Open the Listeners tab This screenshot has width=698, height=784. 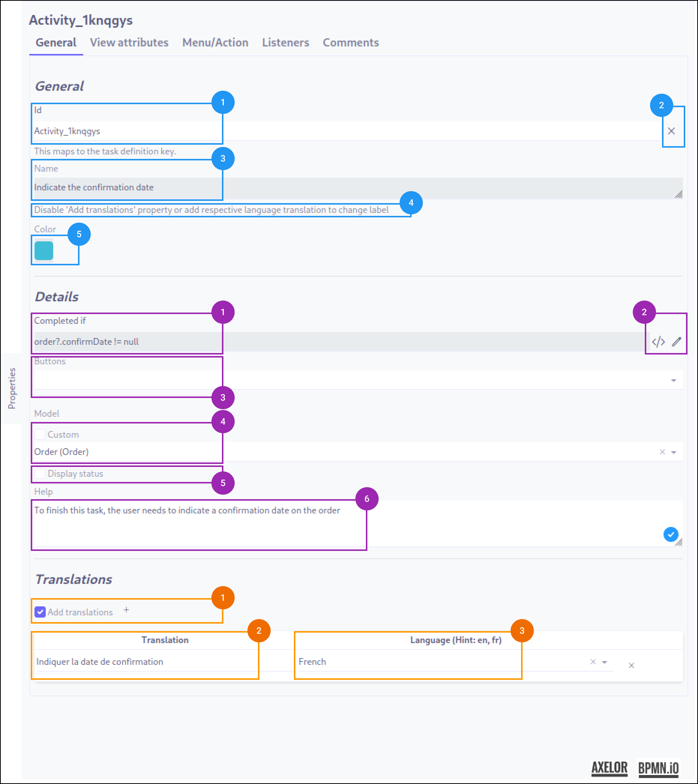click(286, 43)
